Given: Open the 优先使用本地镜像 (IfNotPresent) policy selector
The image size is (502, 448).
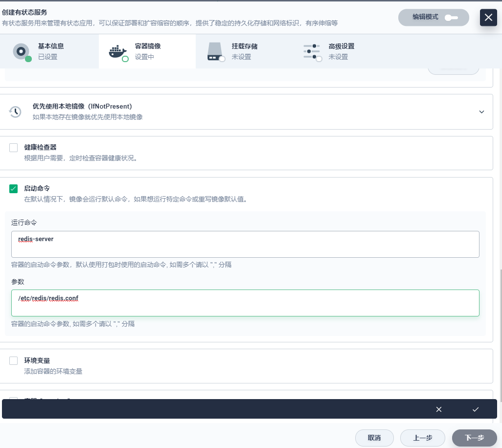Looking at the screenshot, I should pyautogui.click(x=246, y=112).
